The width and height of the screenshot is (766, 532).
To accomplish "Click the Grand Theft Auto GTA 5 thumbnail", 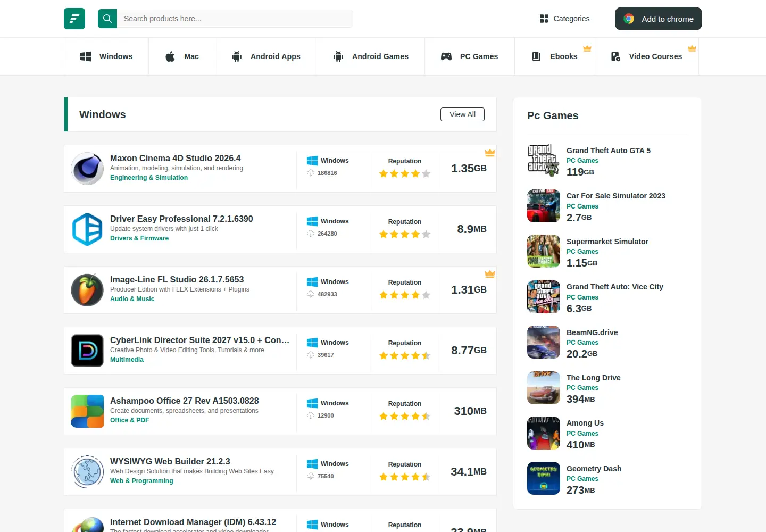I will [x=544, y=161].
